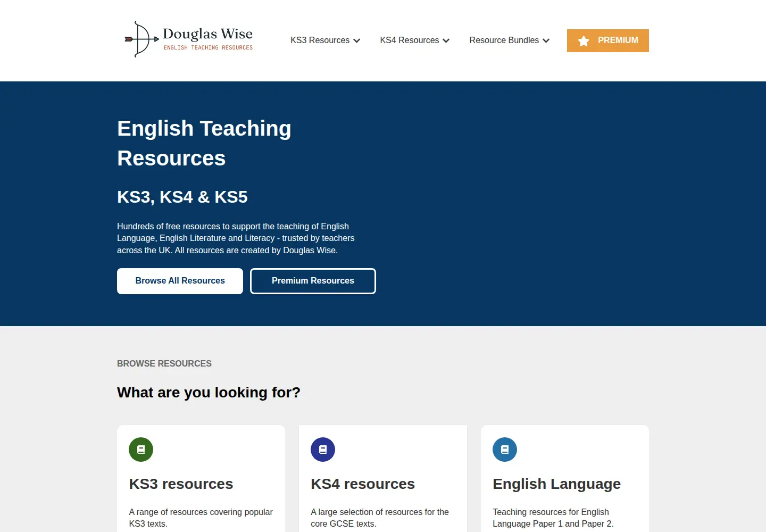Open the KS4 Resources menu item

click(x=410, y=40)
